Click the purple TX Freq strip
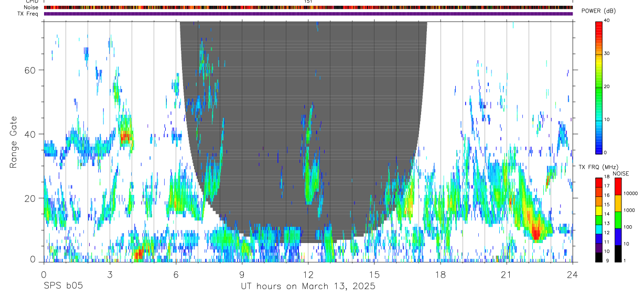 click(308, 14)
